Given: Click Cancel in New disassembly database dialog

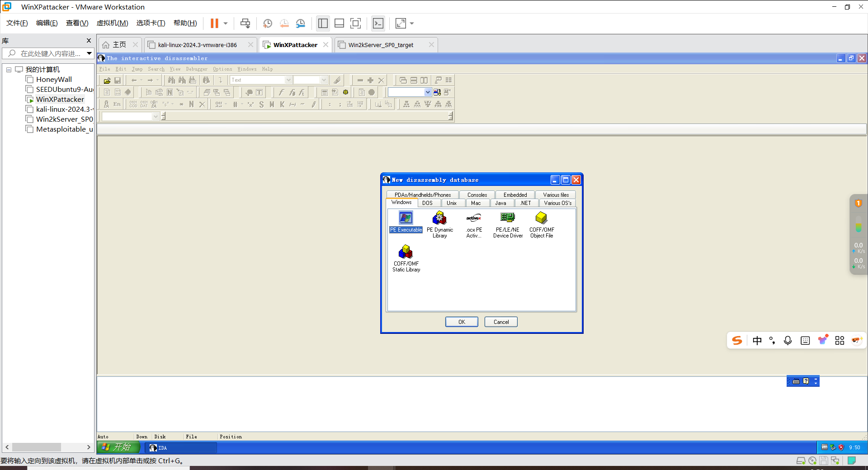Looking at the screenshot, I should click(x=501, y=322).
